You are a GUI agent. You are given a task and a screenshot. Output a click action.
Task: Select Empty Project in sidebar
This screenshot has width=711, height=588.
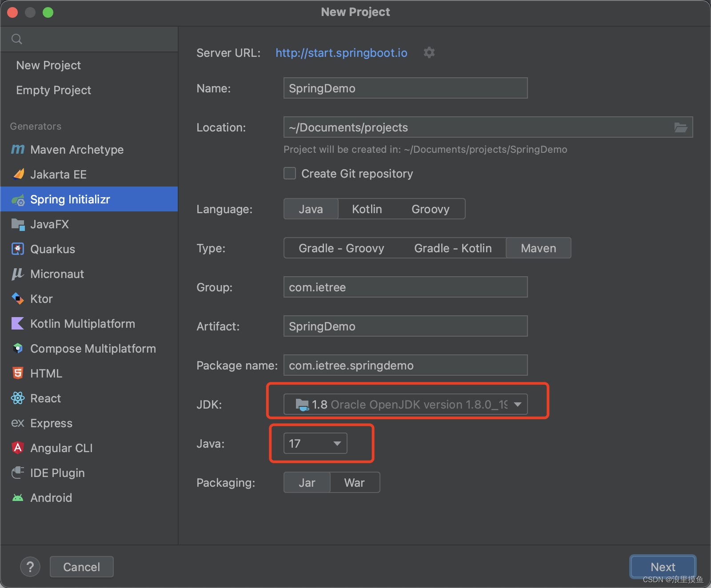click(53, 90)
